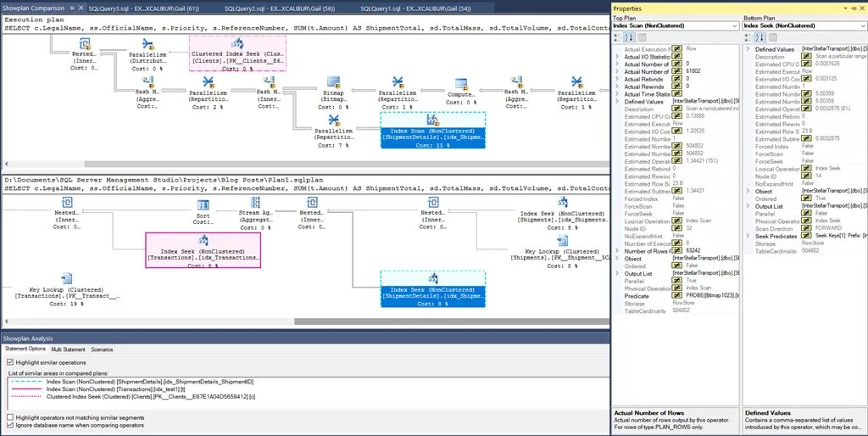This screenshot has height=436, width=868.
Task: Select the Parallelism operator with Cost 2 %
Action: (209, 92)
